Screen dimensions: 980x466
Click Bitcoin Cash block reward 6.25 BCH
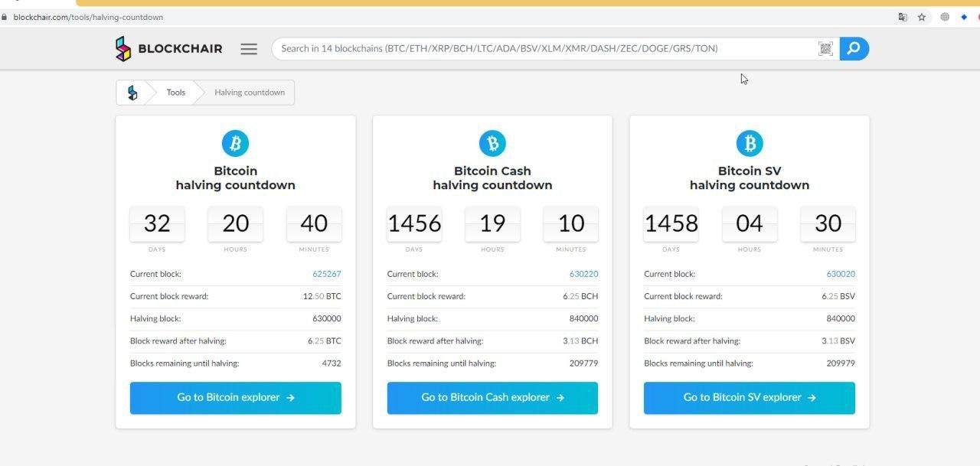tap(580, 296)
